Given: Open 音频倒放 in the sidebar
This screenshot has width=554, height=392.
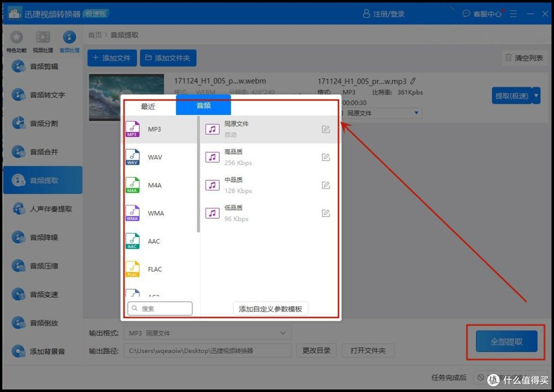Looking at the screenshot, I should (43, 323).
